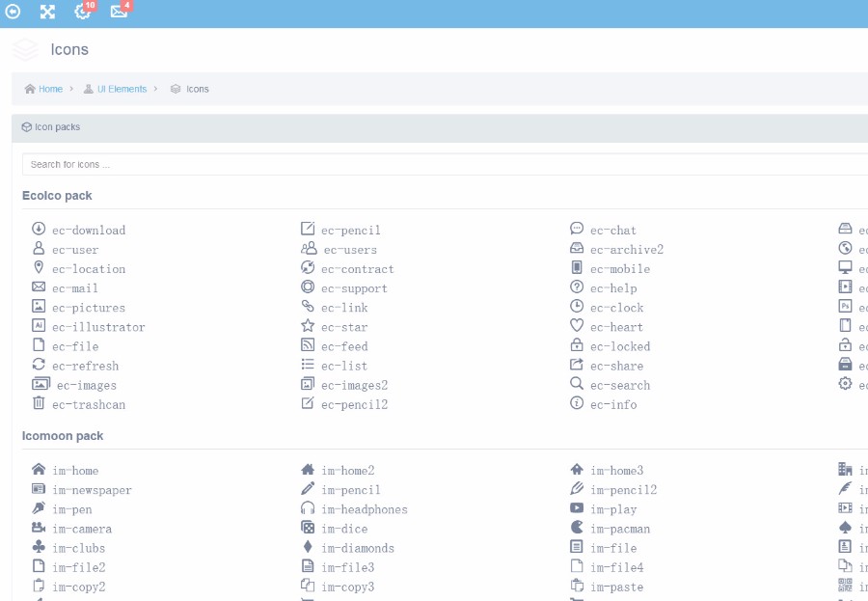Select the im-headphones icon
The width and height of the screenshot is (868, 601).
308,508
